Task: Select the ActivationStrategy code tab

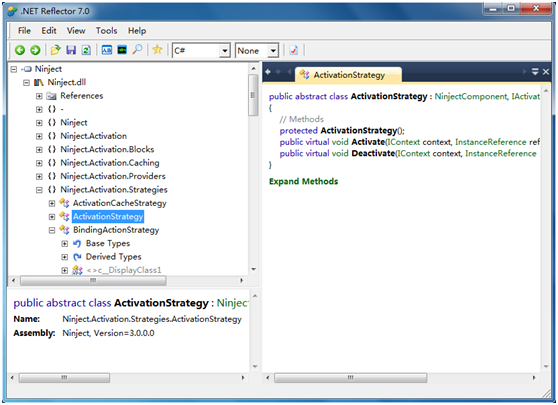Action: click(348, 75)
